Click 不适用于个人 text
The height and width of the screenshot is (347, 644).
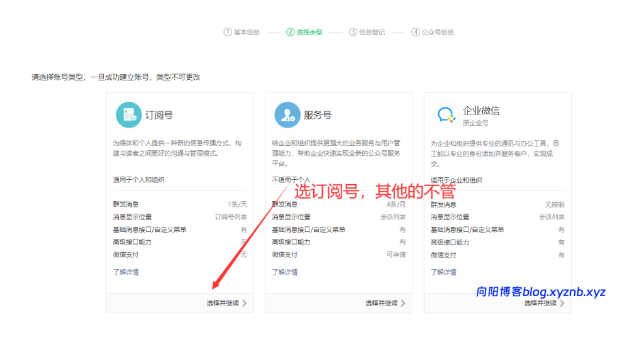pos(291,179)
